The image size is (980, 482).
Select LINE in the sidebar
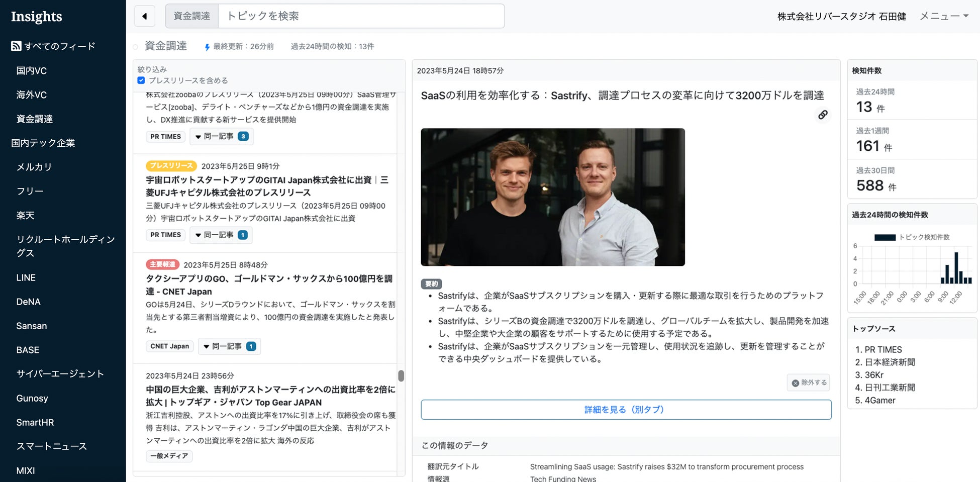[26, 278]
